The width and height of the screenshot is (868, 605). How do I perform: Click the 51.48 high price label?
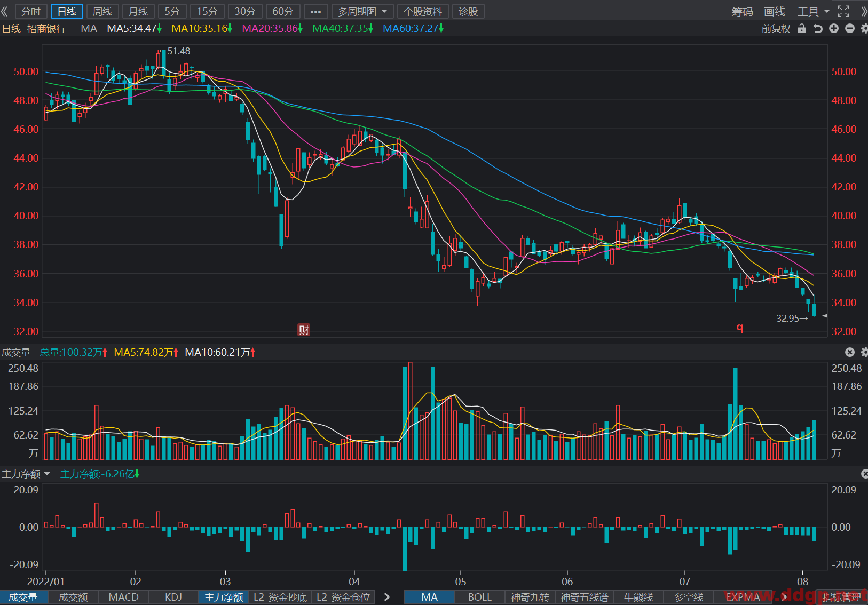click(178, 51)
